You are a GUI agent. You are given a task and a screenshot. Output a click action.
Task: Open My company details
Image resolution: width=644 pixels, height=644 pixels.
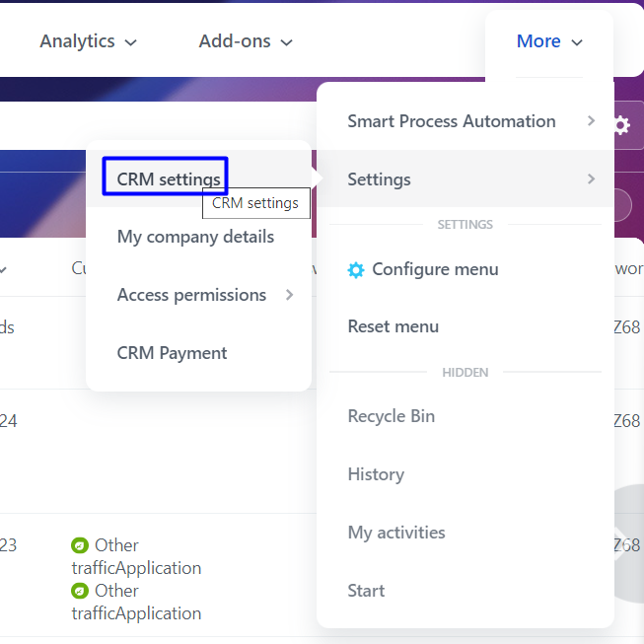point(195,237)
